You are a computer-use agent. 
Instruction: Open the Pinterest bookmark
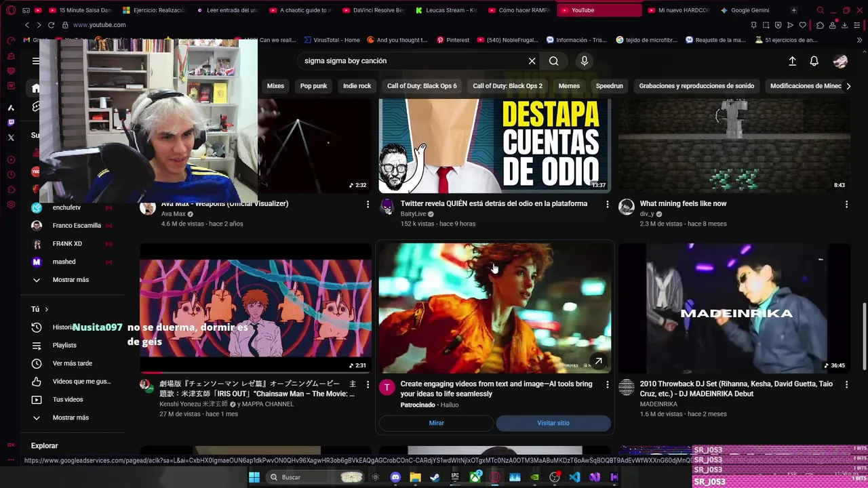(453, 40)
